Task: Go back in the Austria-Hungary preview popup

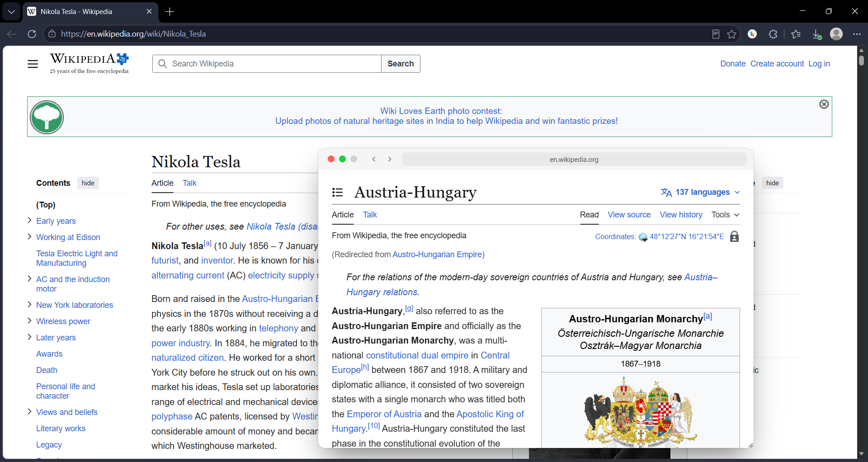Action: (x=374, y=159)
